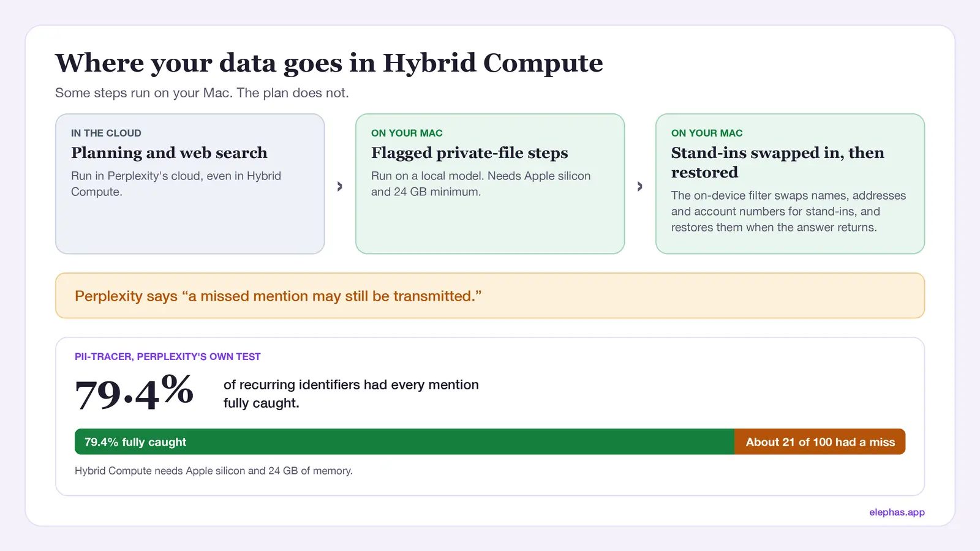980x551 pixels.
Task: Click text 'Run on a local model. Needs Apple silicon'
Action: point(481,176)
